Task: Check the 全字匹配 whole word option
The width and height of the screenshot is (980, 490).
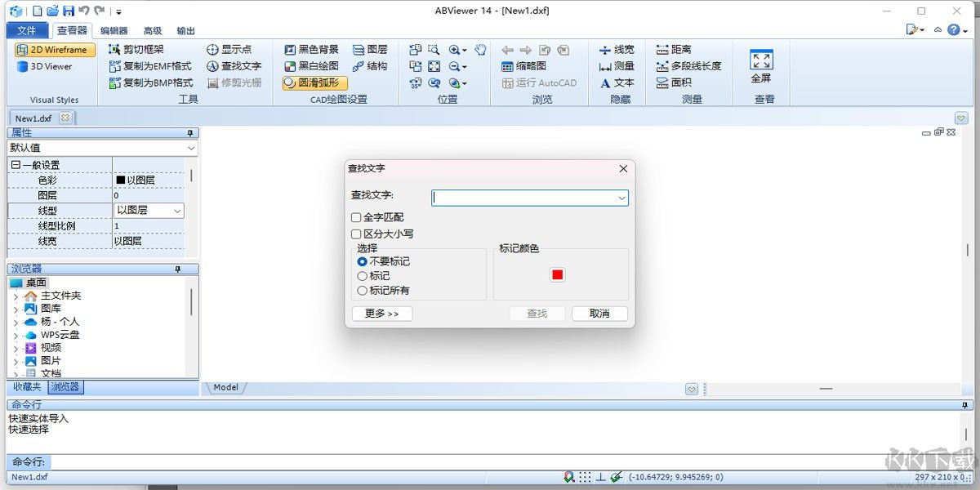Action: coord(357,217)
